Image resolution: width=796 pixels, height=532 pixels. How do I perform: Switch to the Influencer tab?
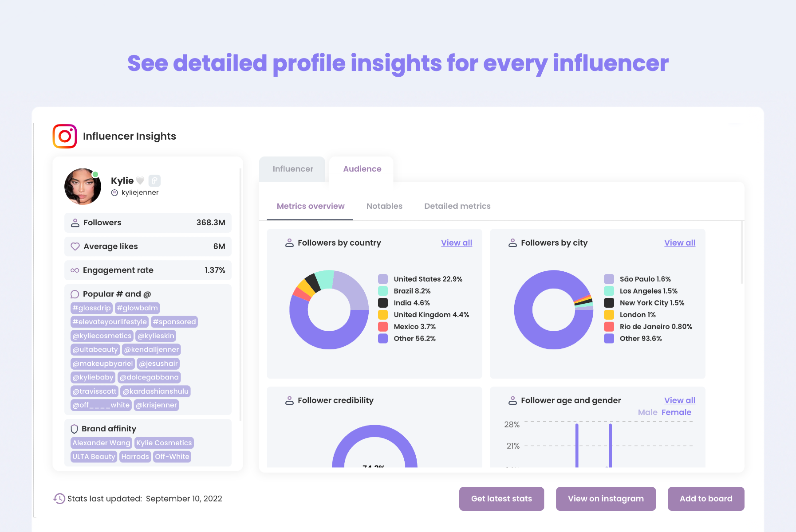[293, 169]
